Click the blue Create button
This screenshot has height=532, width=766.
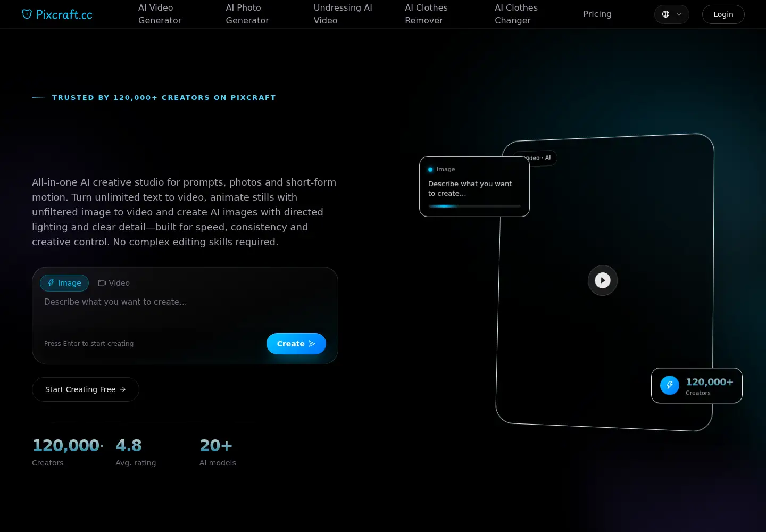click(x=296, y=344)
